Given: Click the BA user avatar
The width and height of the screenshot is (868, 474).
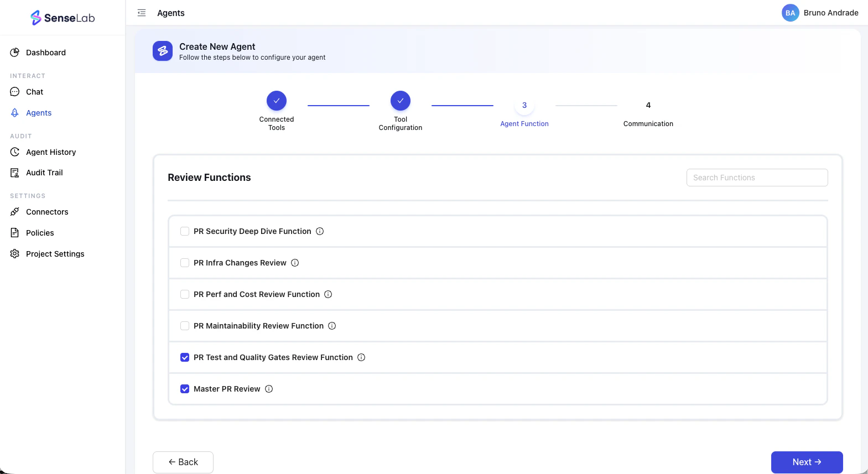Looking at the screenshot, I should pos(790,13).
